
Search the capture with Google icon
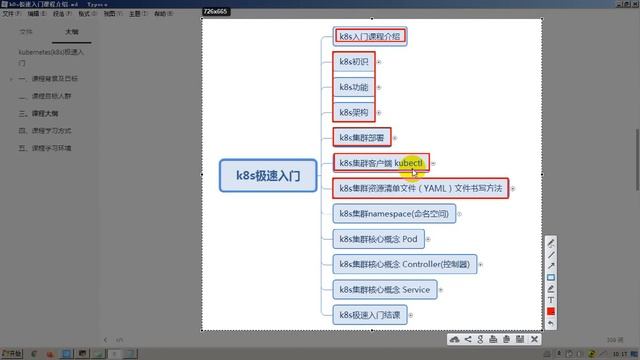480,340
